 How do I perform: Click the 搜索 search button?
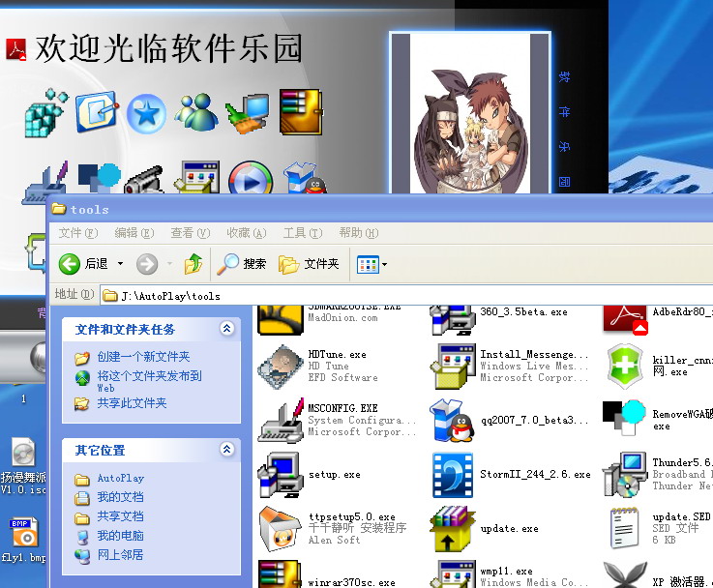coord(242,264)
